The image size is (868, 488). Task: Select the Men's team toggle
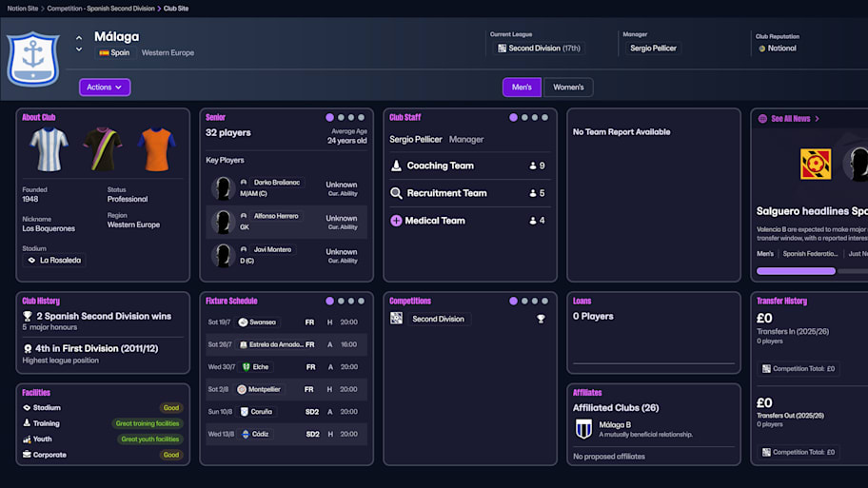(x=522, y=88)
